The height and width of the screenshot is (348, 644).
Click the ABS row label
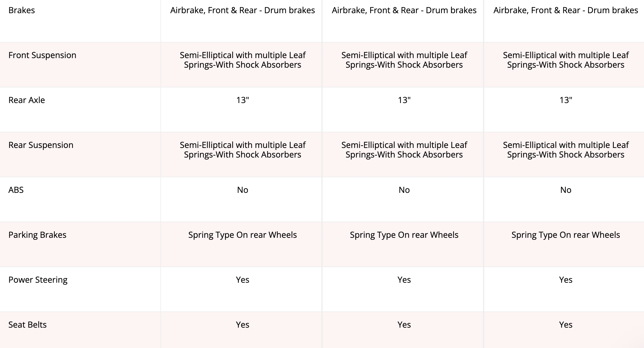pos(16,190)
